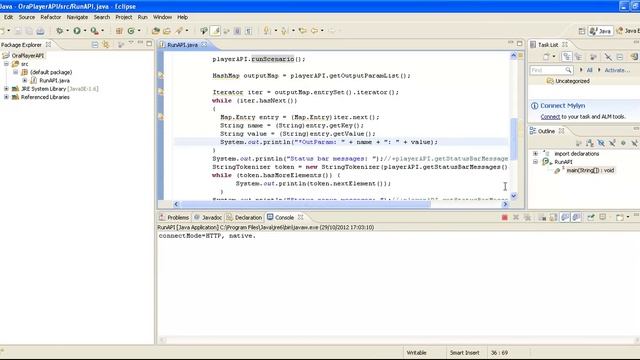Viewport: 640px width, 360px height.
Task: Toggle Scheduled view in Task List toolbar
Action: tap(578, 57)
